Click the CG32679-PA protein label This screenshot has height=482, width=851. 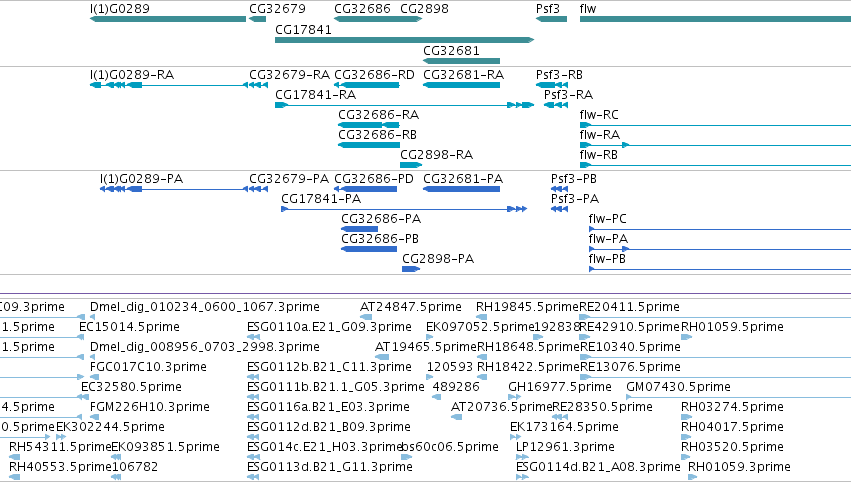click(x=289, y=179)
